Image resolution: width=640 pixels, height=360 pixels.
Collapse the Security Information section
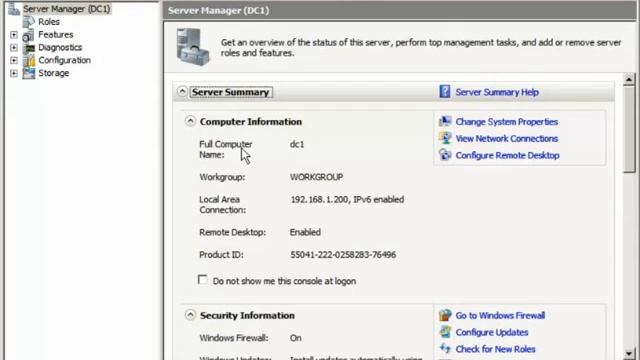190,315
